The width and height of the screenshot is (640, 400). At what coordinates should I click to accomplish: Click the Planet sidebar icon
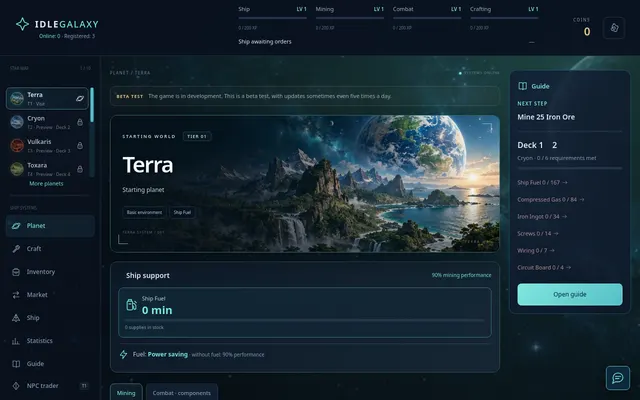16,226
